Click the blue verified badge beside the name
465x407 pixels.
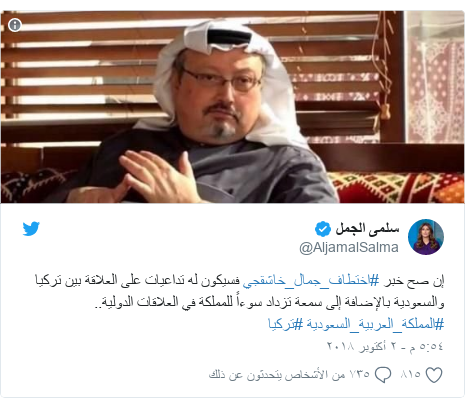[x=323, y=229]
